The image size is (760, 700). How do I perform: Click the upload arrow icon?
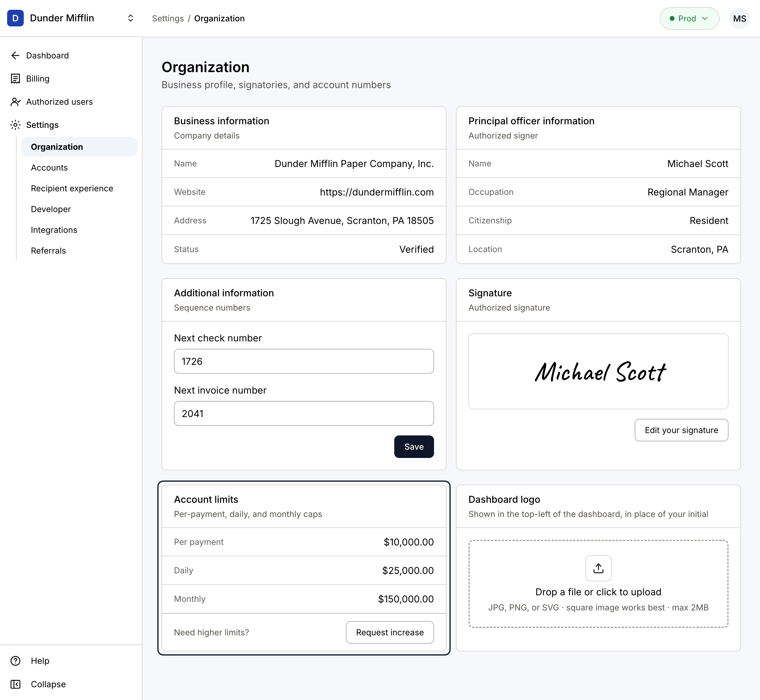(598, 568)
